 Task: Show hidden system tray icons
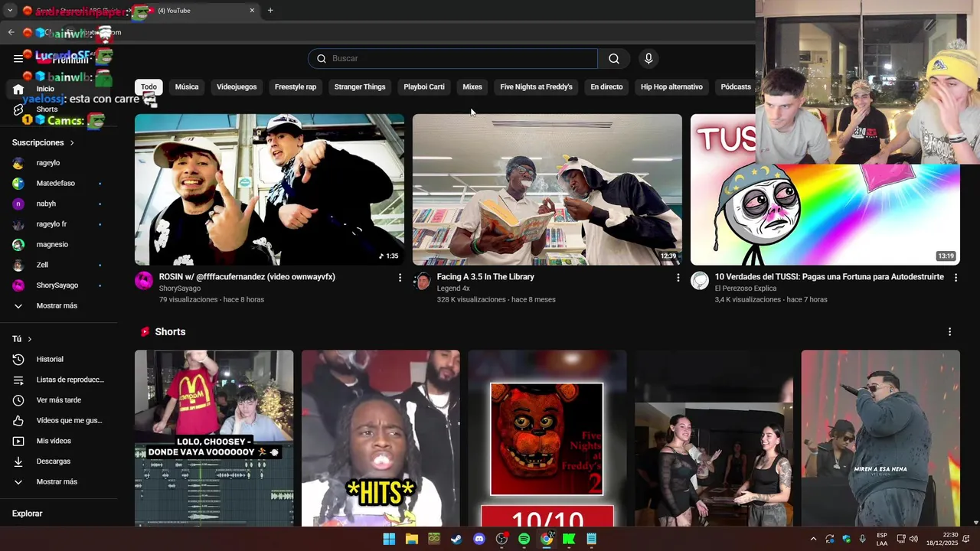tap(813, 540)
